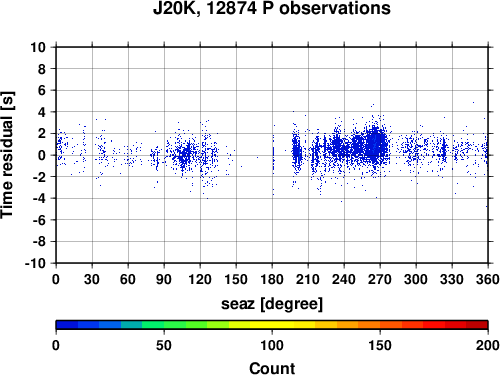Click the x-axis label seaz [degree]
Viewport: 500px width, 375px height.
[272, 304]
